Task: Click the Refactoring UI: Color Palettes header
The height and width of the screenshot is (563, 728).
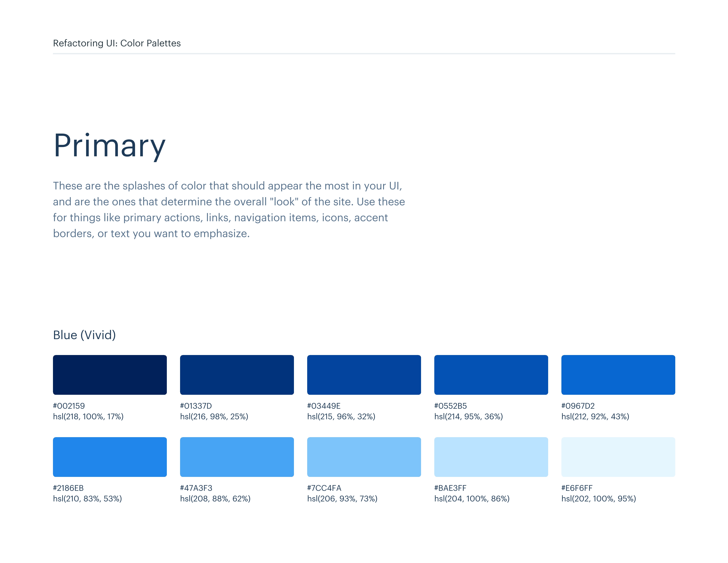Action: [x=117, y=43]
